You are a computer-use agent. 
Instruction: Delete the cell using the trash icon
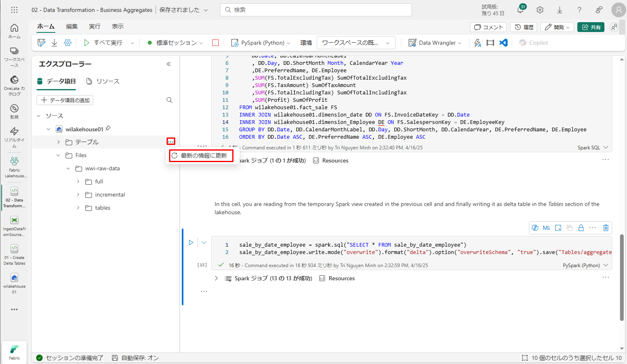[x=606, y=228]
